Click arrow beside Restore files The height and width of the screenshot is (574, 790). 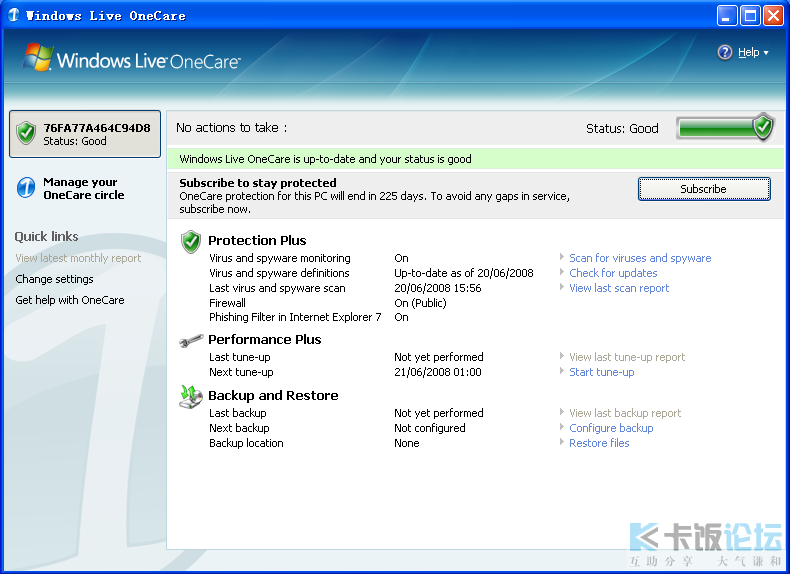[x=562, y=442]
